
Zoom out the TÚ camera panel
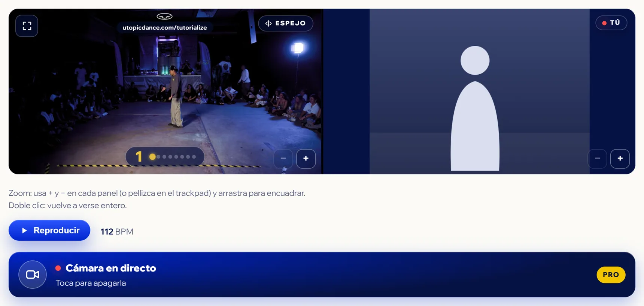[598, 159]
